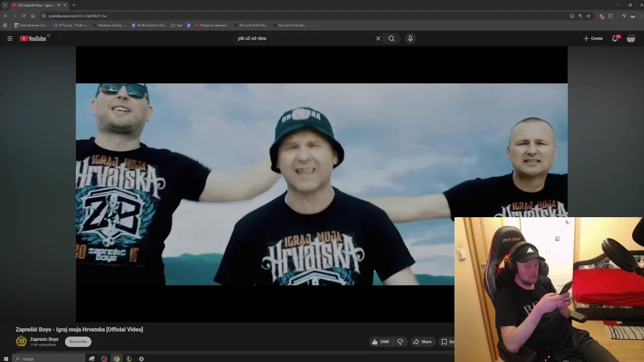Bookmark this page with star icon
This screenshot has height=362, width=644.
589,16
